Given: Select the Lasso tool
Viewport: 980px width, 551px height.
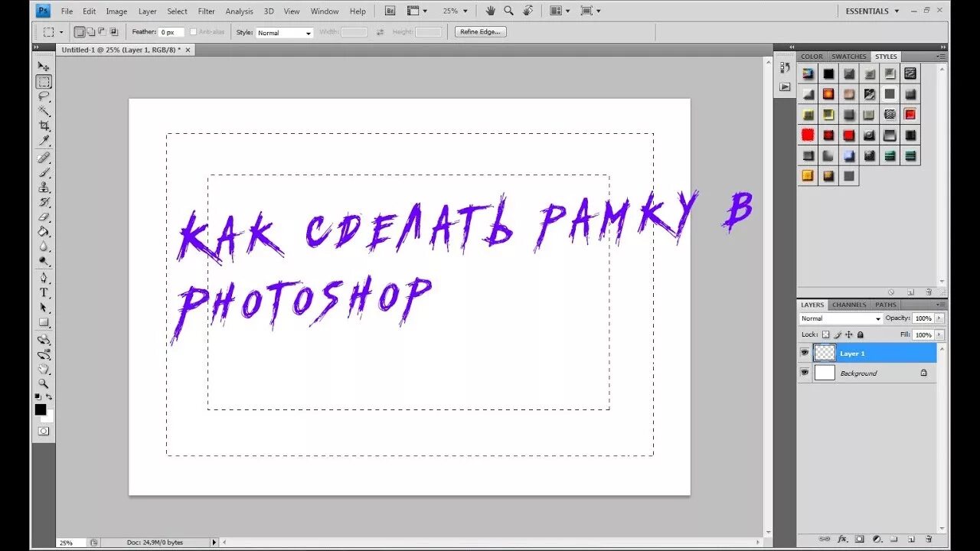Looking at the screenshot, I should (44, 96).
